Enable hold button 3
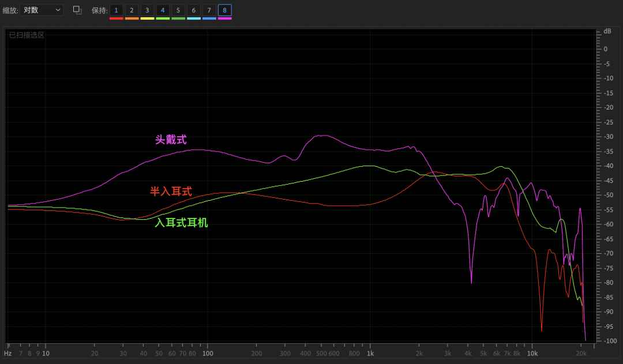 pyautogui.click(x=147, y=10)
